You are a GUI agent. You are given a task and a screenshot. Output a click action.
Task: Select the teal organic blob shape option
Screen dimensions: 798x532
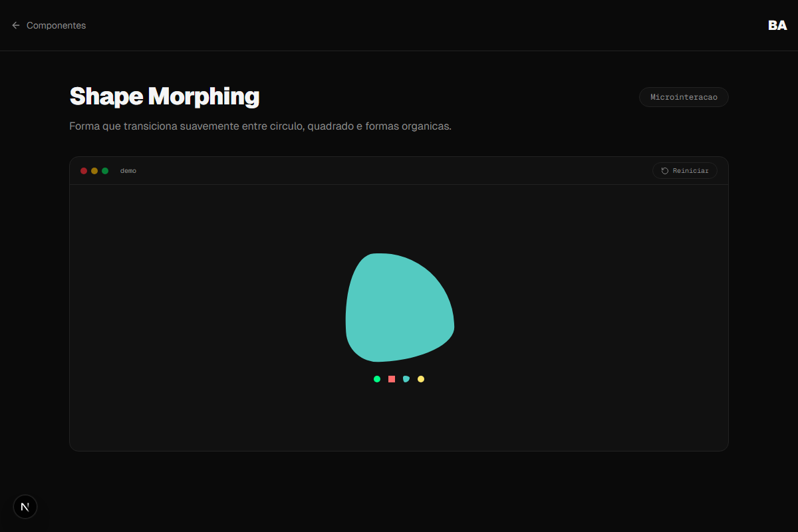tap(406, 378)
